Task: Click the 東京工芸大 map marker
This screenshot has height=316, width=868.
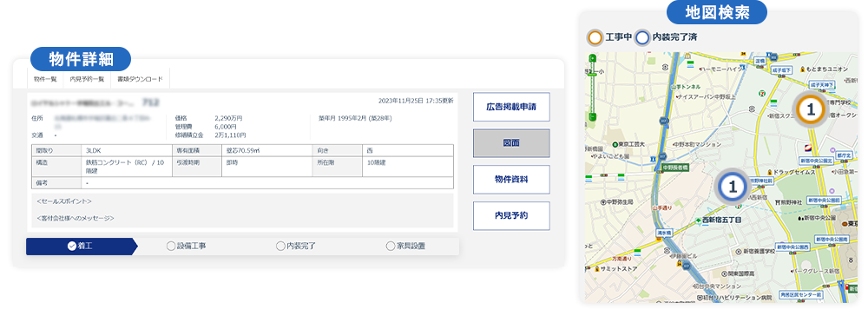Action: pos(628,144)
